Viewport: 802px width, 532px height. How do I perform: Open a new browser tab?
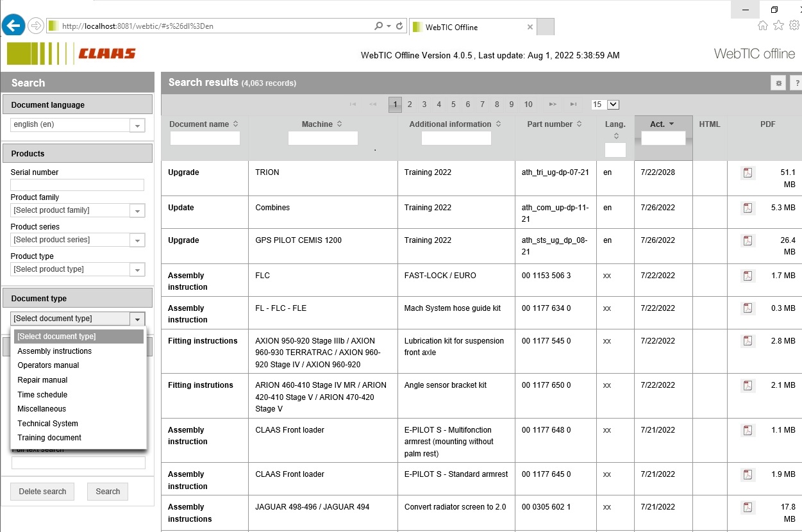pyautogui.click(x=545, y=27)
